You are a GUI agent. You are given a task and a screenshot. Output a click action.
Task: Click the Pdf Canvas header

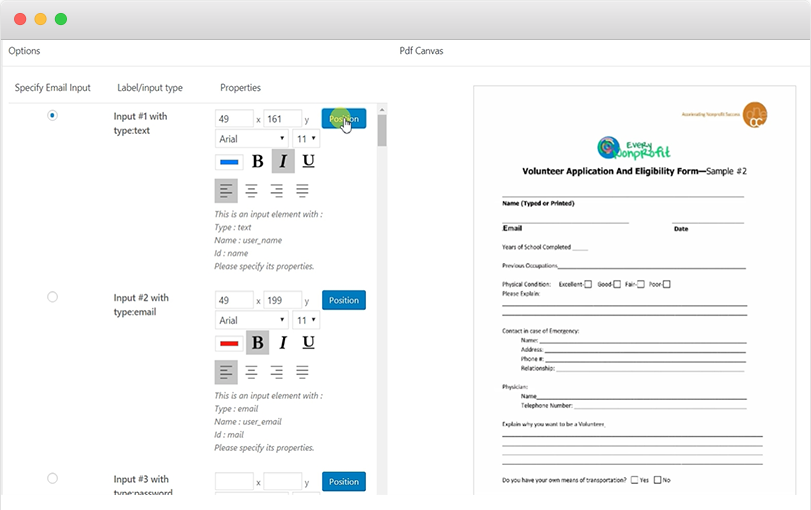pos(421,51)
